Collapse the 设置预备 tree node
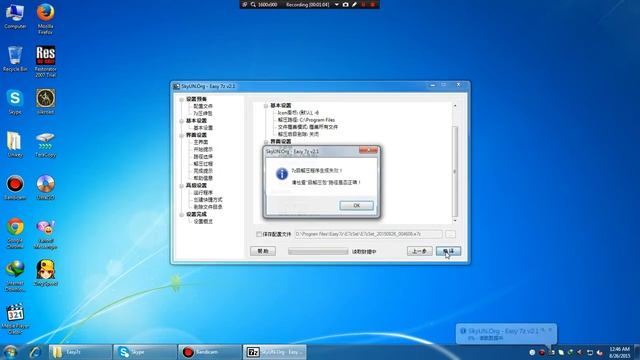The height and width of the screenshot is (360, 640). point(181,99)
